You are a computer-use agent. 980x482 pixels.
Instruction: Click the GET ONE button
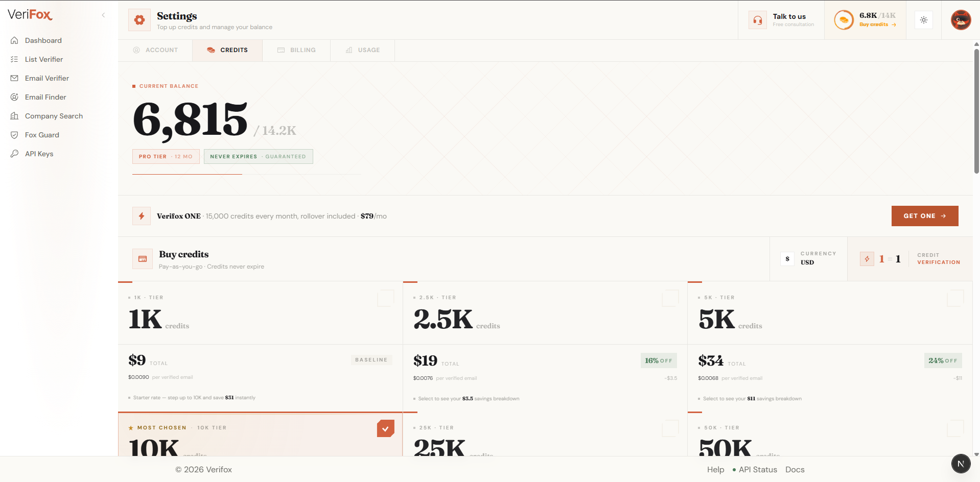(925, 216)
